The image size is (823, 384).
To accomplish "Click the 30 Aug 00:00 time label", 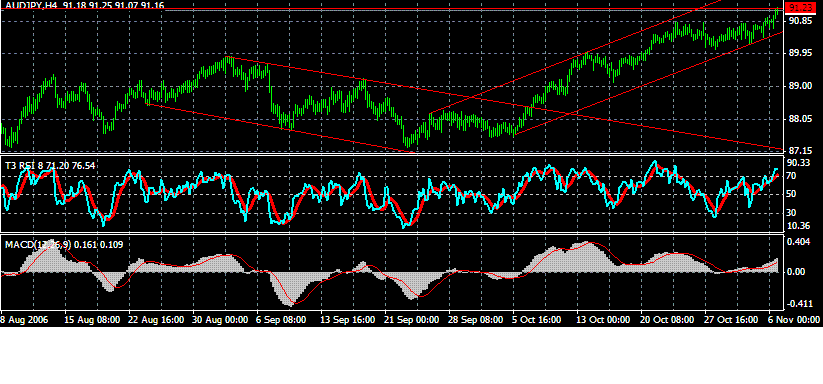I will coord(220,319).
